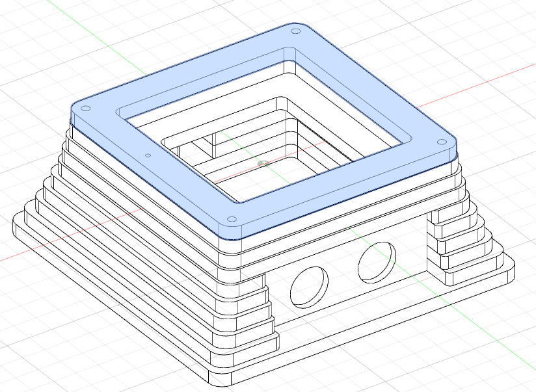Click the left circular hole in front wall
Image resolution: width=536 pixels, height=392 pixels.
pyautogui.click(x=308, y=286)
